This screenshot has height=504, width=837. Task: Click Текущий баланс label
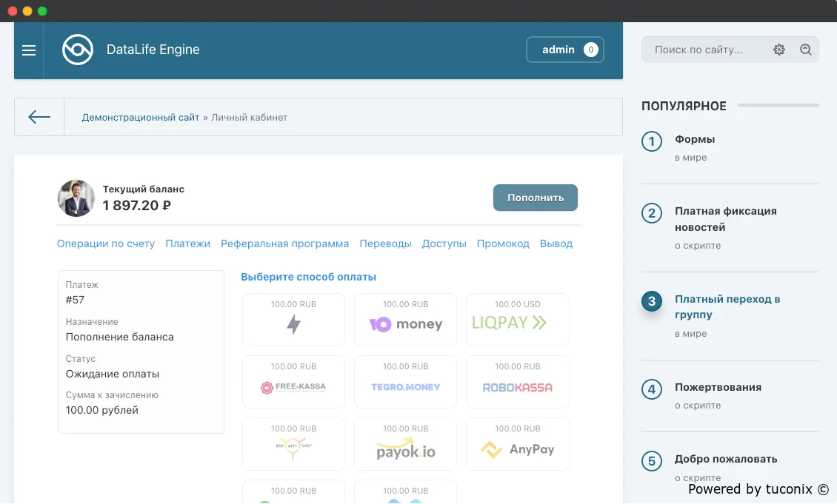[144, 189]
